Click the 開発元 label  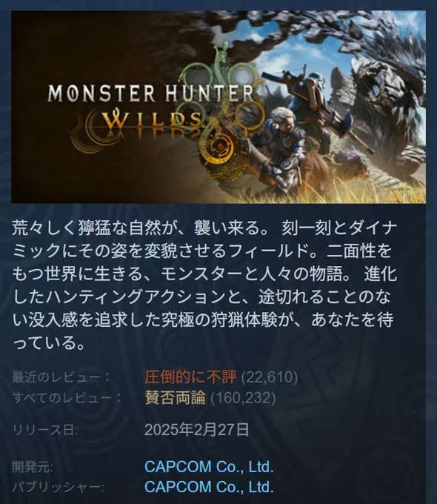coord(33,467)
